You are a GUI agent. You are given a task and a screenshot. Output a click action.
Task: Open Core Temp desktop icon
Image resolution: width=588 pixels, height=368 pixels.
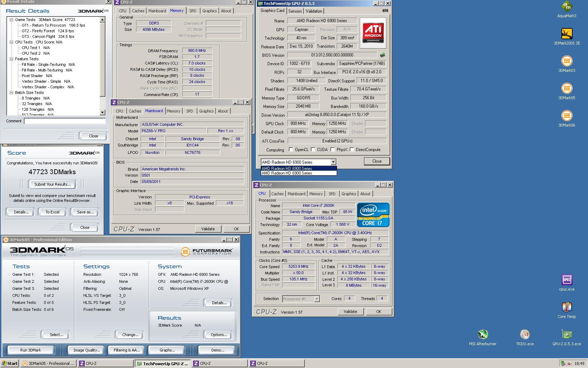[x=567, y=310]
